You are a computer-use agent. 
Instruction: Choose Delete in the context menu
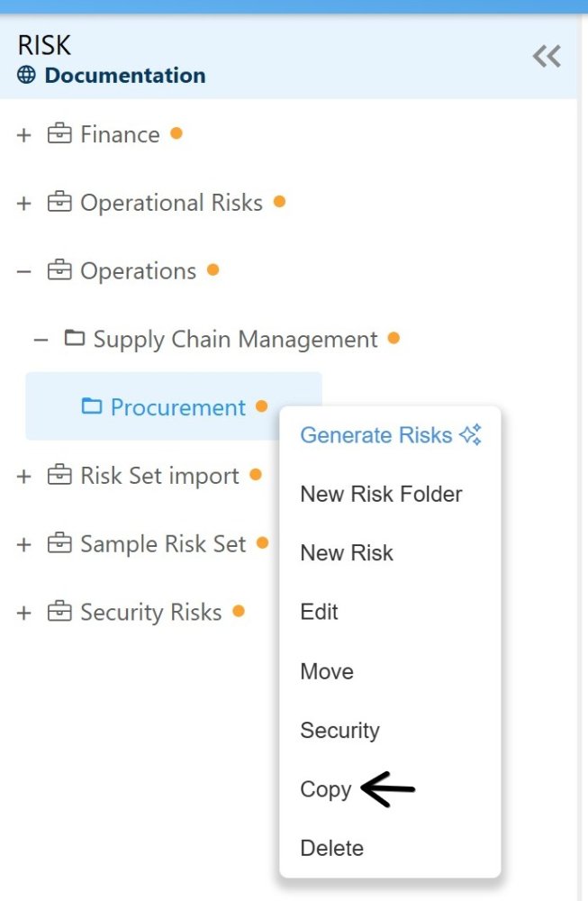pos(332,848)
